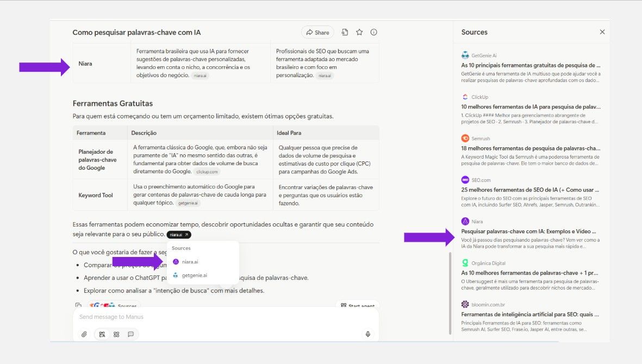
Task: Activate the microphone voice input icon
Action: coord(368,334)
